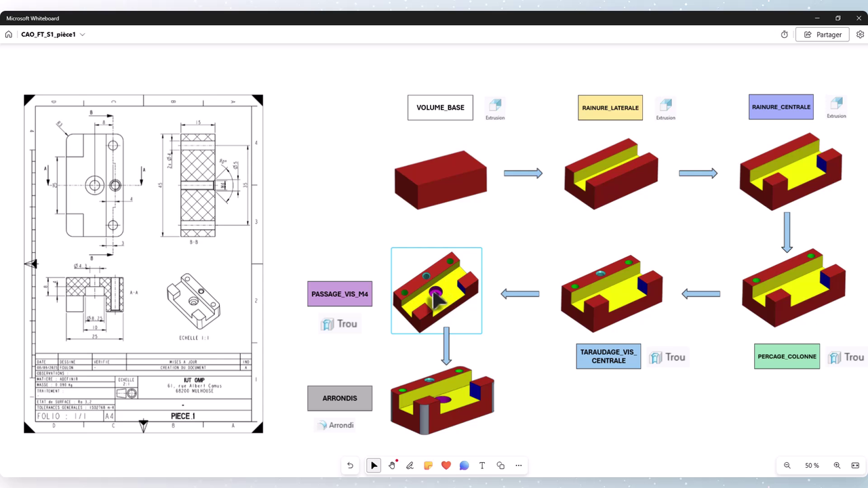This screenshot has height=488, width=868.
Task: Open the shapes tool
Action: click(500, 466)
